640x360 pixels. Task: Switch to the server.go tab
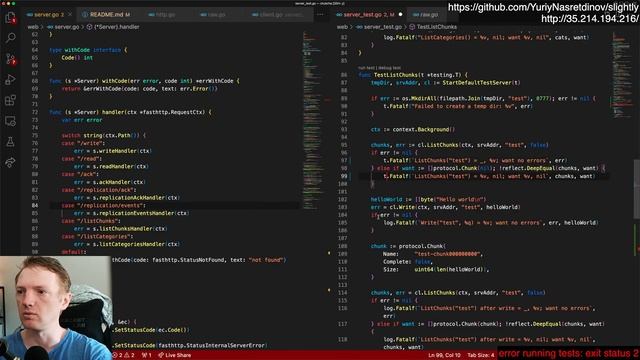coord(49,14)
